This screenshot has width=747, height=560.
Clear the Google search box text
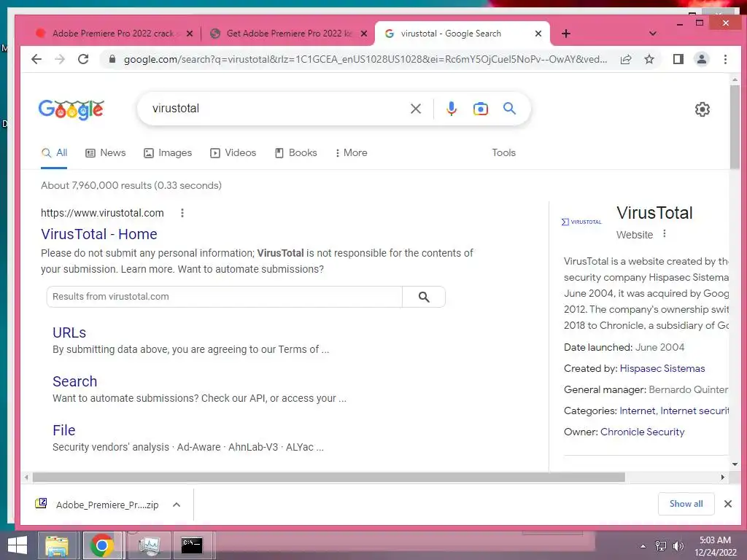point(416,109)
